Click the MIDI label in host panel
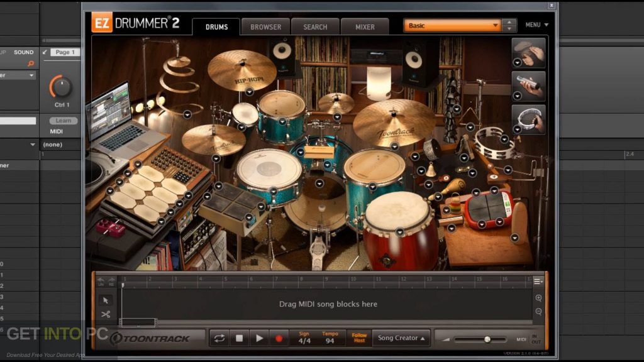644x362 pixels. tap(56, 131)
